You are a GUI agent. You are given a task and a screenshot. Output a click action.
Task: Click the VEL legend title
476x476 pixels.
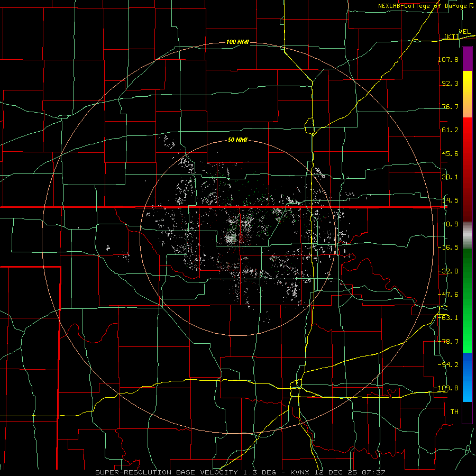coord(464,32)
